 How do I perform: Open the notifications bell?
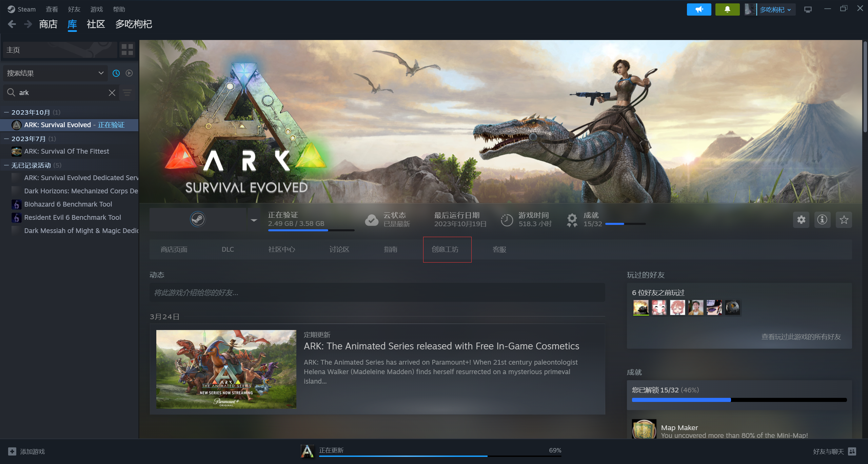coord(727,9)
